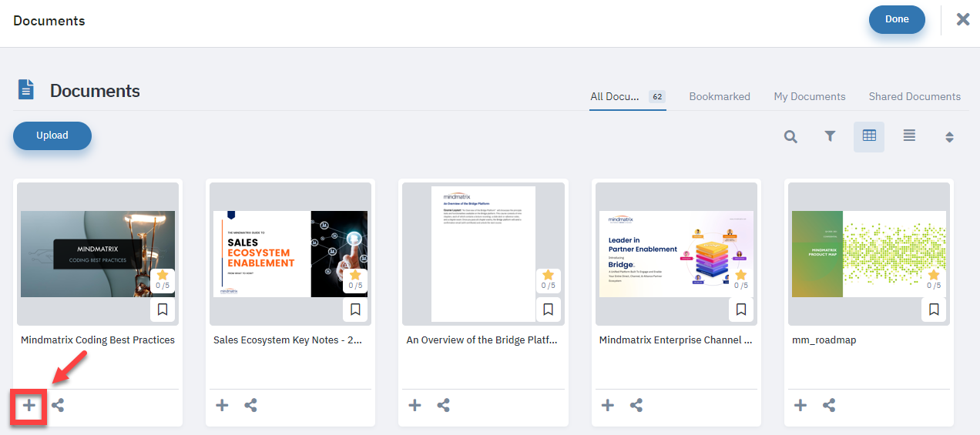980x435 pixels.
Task: Click the mm_roadmap title
Action: pyautogui.click(x=824, y=340)
